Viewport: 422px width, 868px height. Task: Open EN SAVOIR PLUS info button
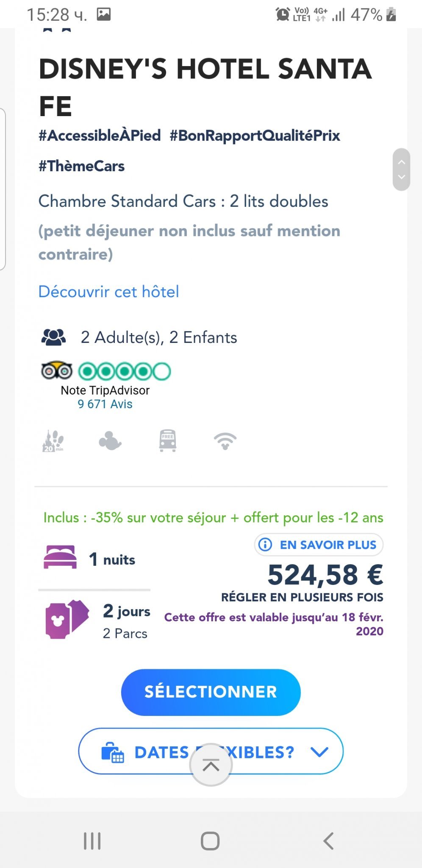pos(319,545)
